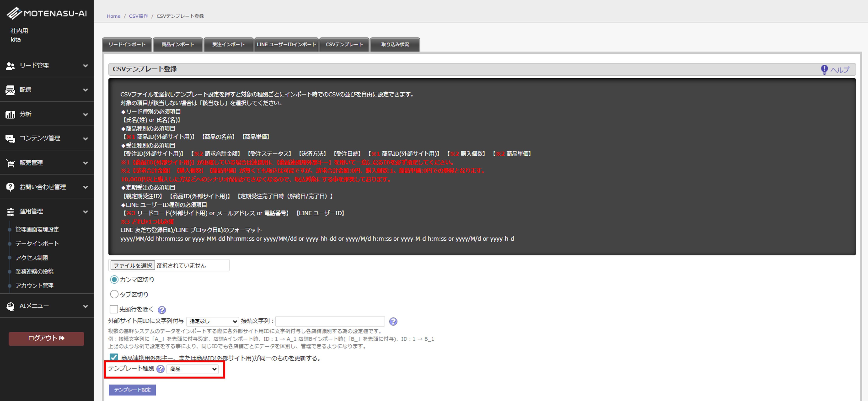Select the タブ区切り radio button
The image size is (868, 401).
(x=114, y=294)
